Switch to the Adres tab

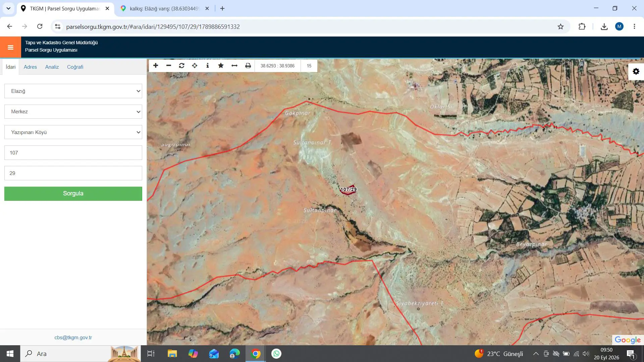tap(30, 67)
